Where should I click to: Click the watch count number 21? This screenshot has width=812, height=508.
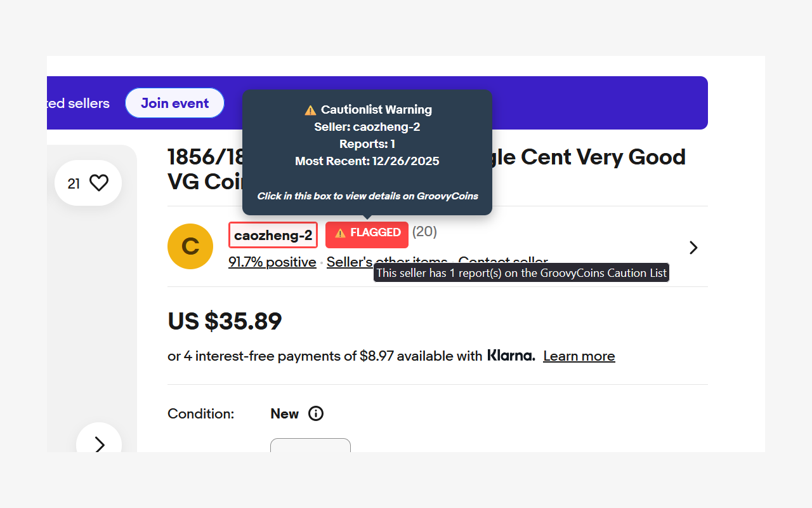point(74,184)
